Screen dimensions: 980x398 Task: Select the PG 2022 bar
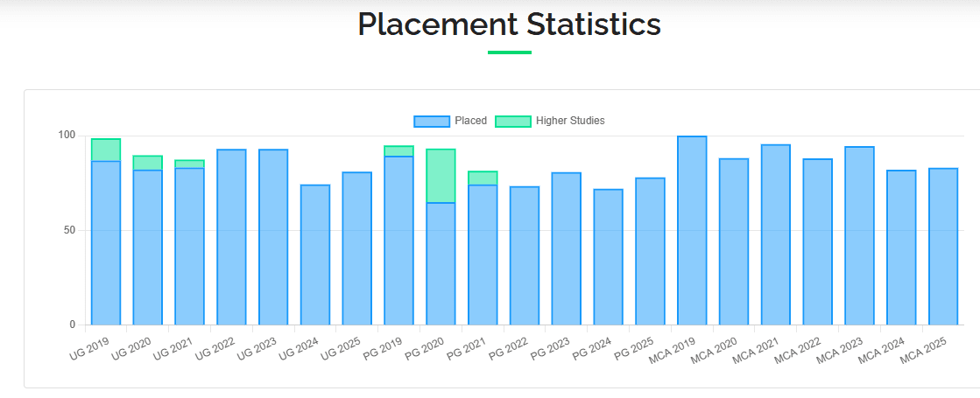525,255
